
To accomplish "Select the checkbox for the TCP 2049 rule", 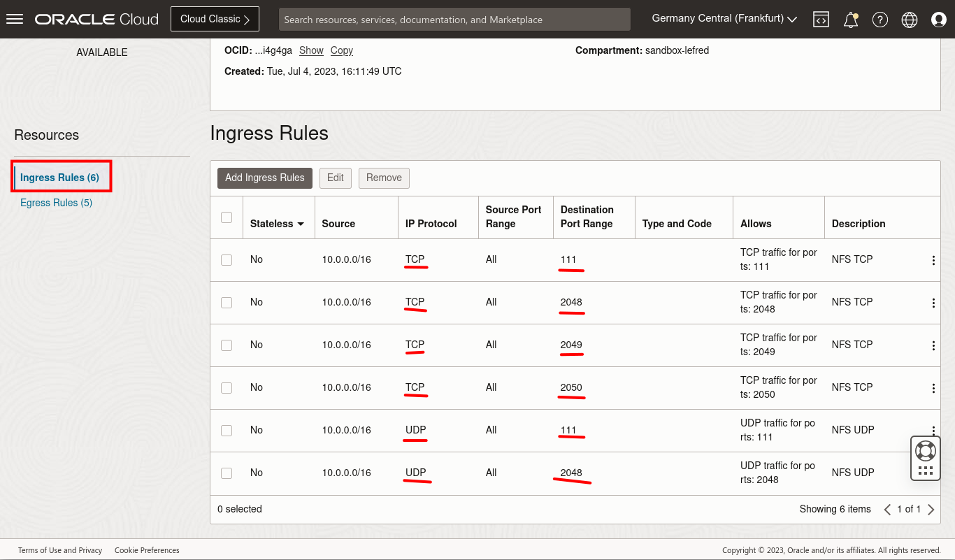I will click(x=227, y=345).
